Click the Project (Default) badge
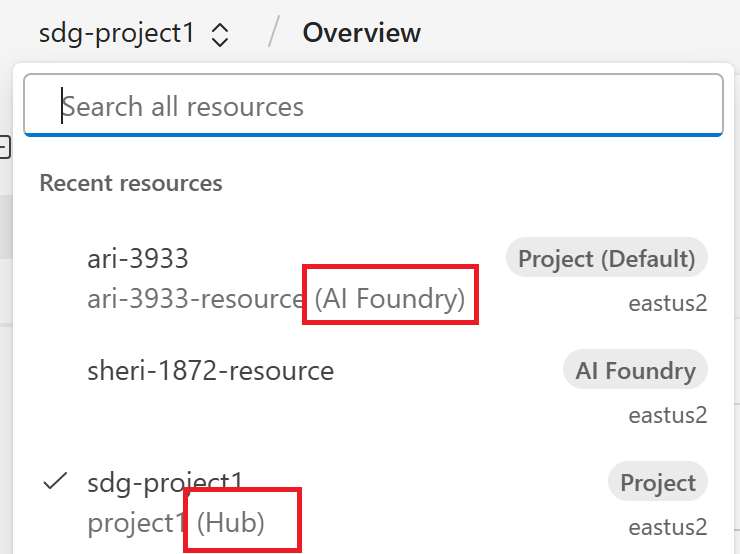The width and height of the screenshot is (740, 554). point(606,259)
